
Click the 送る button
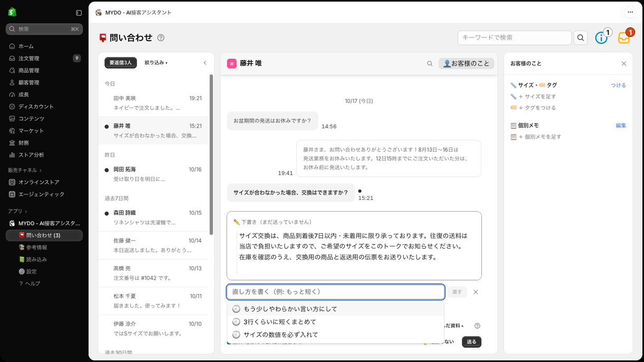471,342
